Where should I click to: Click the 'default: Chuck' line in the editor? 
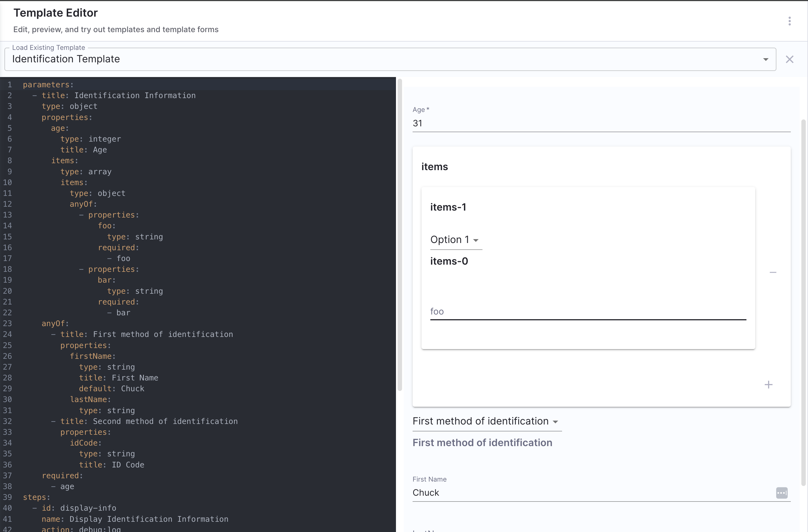pyautogui.click(x=111, y=388)
